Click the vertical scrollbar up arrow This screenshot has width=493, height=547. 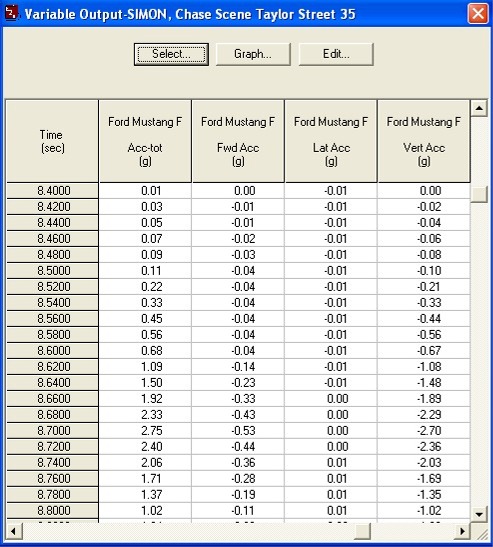(479, 108)
